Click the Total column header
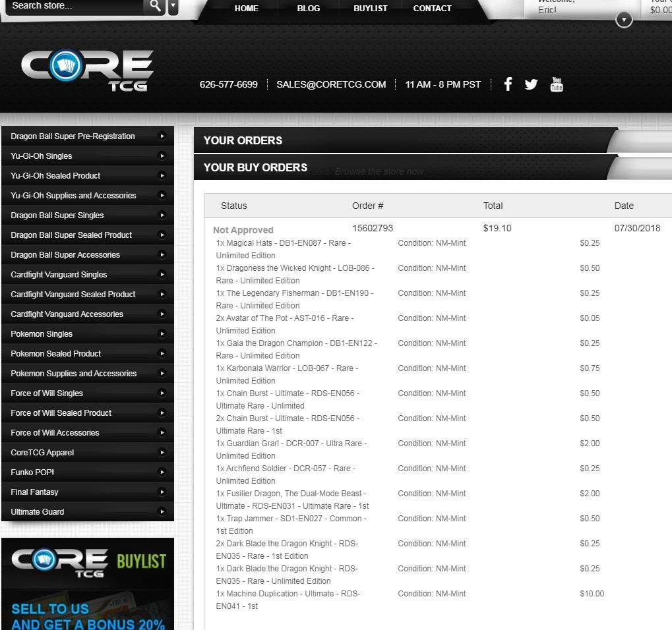Screen dimensions: 672x630 493,206
